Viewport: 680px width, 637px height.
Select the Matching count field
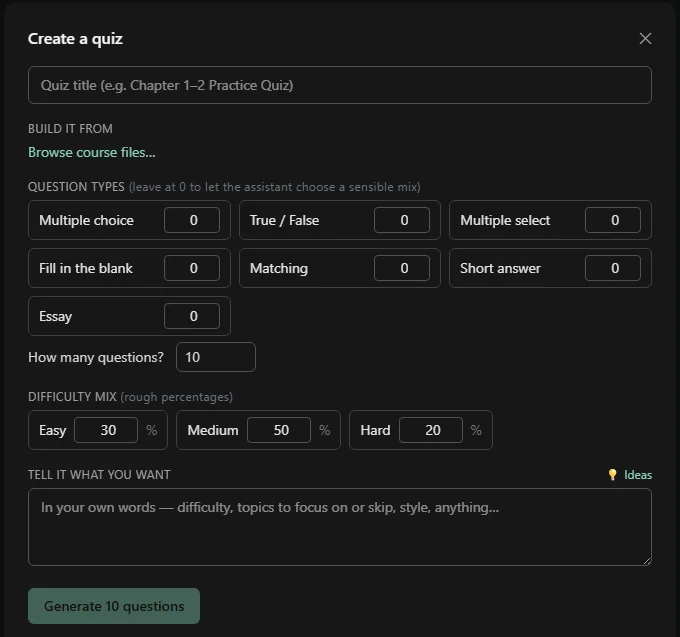point(402,268)
